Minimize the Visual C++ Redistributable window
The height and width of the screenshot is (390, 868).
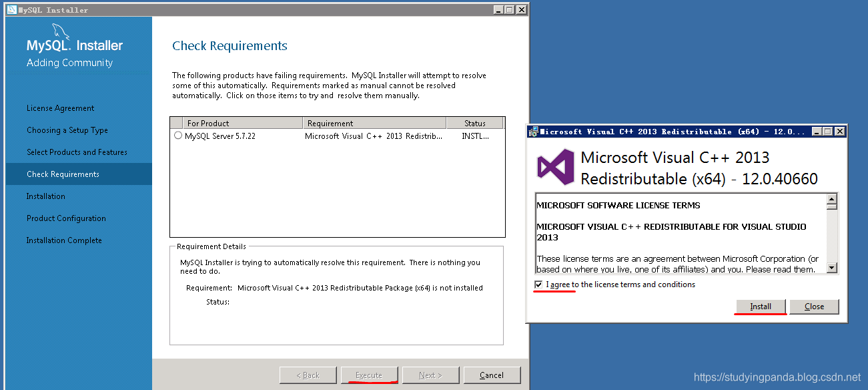817,132
